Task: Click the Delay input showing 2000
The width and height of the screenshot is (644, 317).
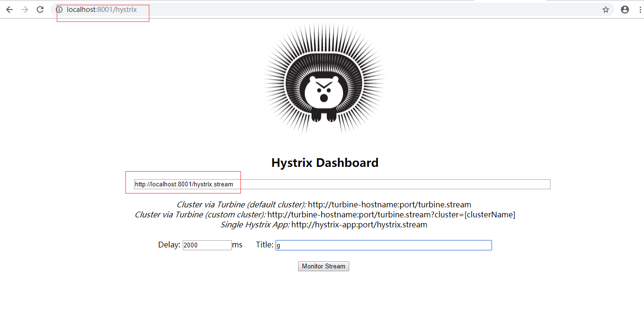Action: (x=207, y=245)
